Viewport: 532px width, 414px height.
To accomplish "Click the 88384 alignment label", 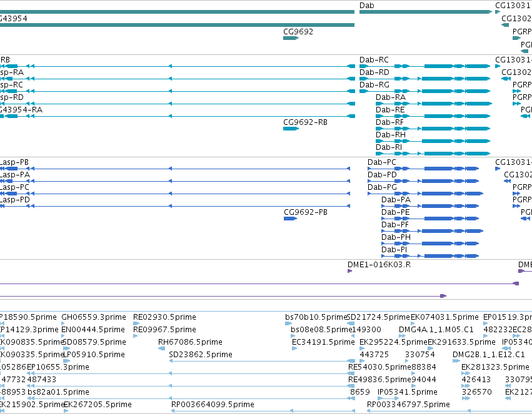I will coord(423,367).
